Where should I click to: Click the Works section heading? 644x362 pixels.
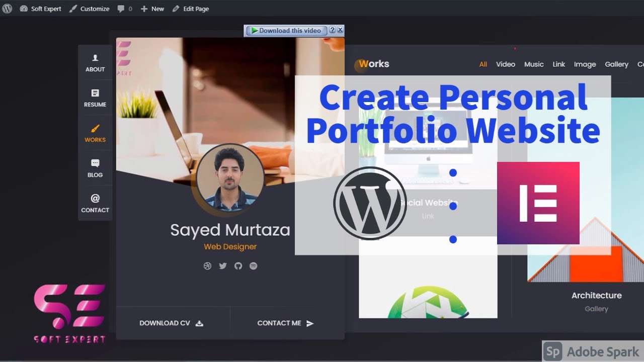click(x=374, y=64)
